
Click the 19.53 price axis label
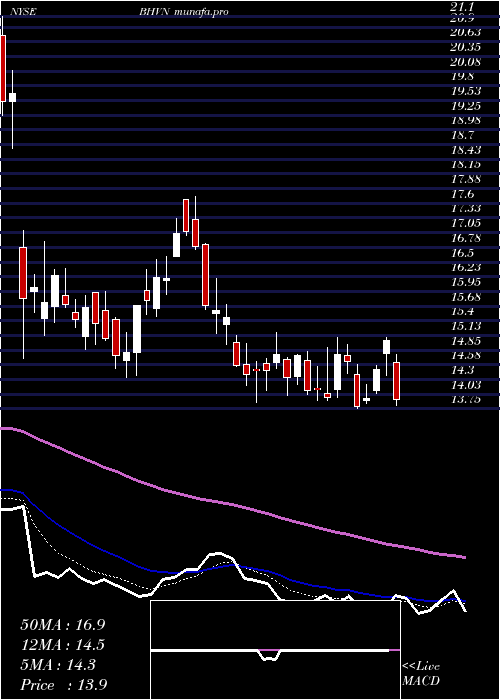coord(466,91)
